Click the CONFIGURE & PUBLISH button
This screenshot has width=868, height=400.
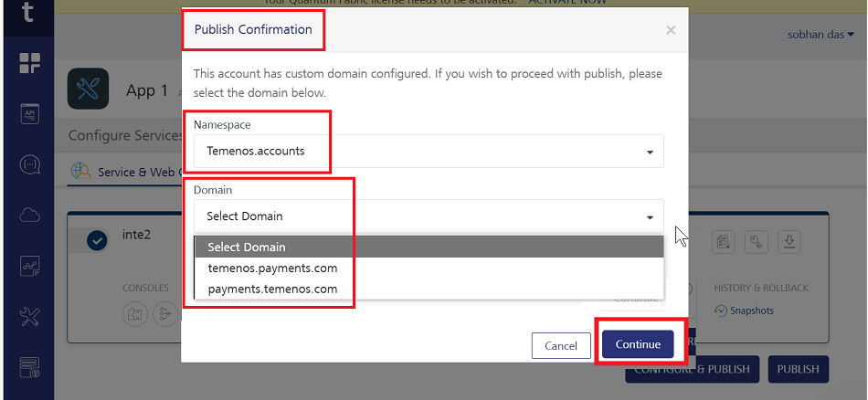pos(692,371)
